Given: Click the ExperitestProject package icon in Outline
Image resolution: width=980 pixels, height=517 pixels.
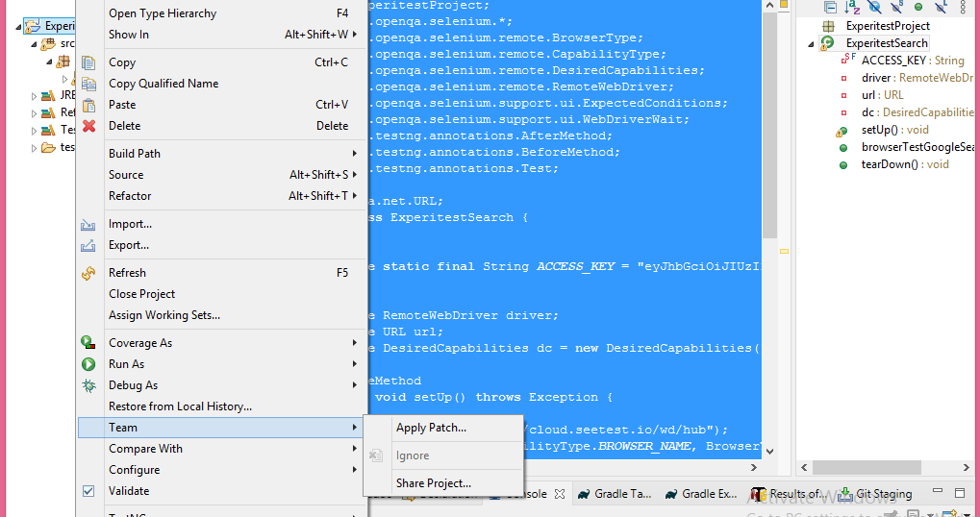Looking at the screenshot, I should (828, 26).
